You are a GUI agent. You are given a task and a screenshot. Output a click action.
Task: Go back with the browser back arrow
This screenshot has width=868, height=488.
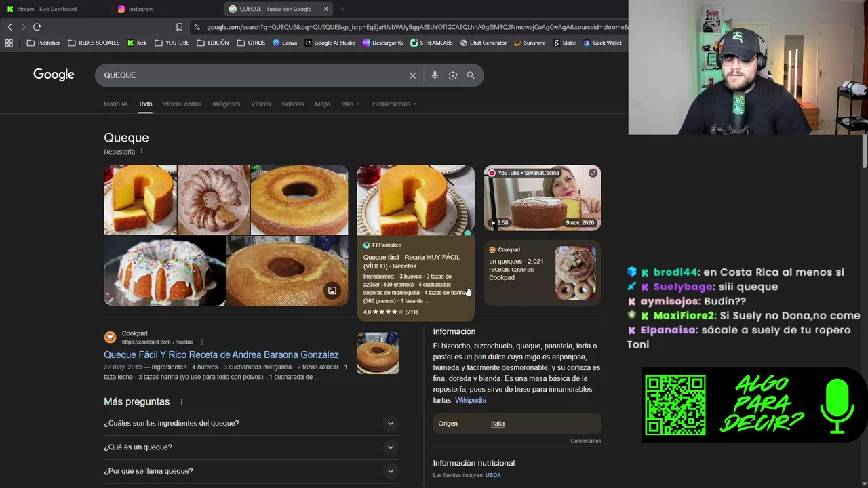click(9, 27)
